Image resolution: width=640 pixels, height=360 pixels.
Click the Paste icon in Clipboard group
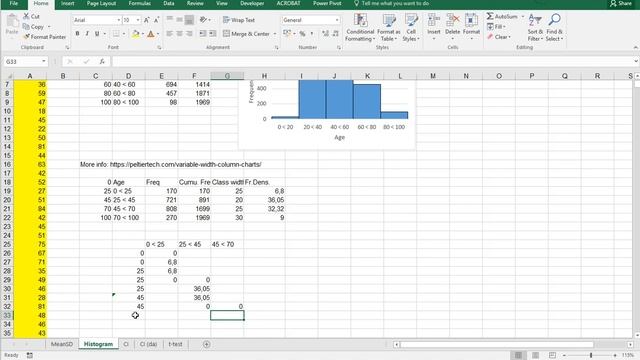pyautogui.click(x=12, y=24)
